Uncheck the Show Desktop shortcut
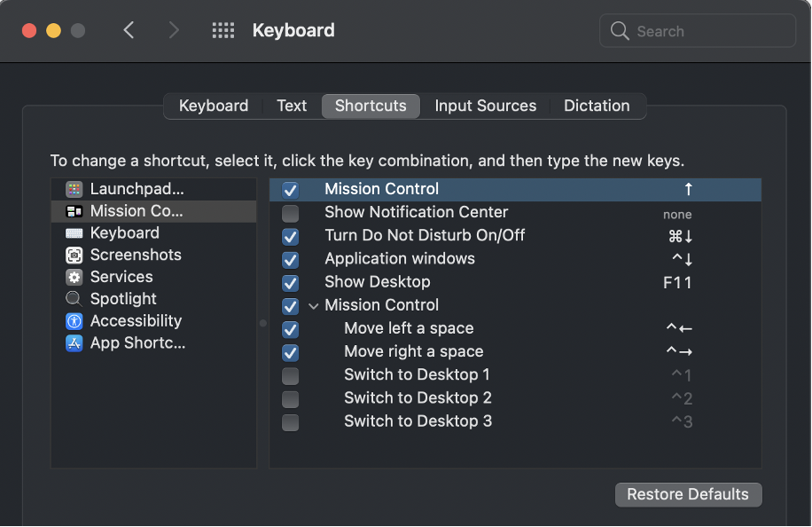Screen dimensions: 812x527 pyautogui.click(x=290, y=283)
